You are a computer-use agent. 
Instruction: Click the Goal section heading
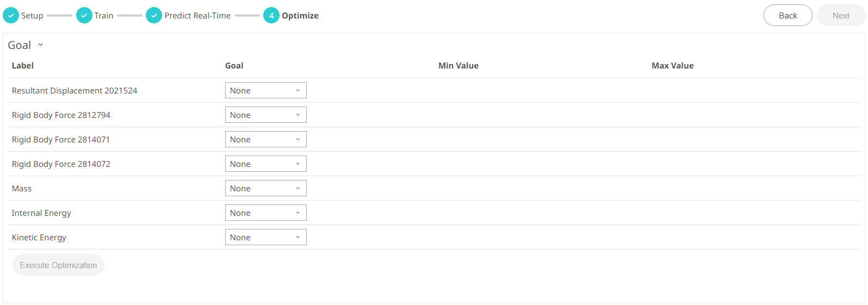[20, 45]
